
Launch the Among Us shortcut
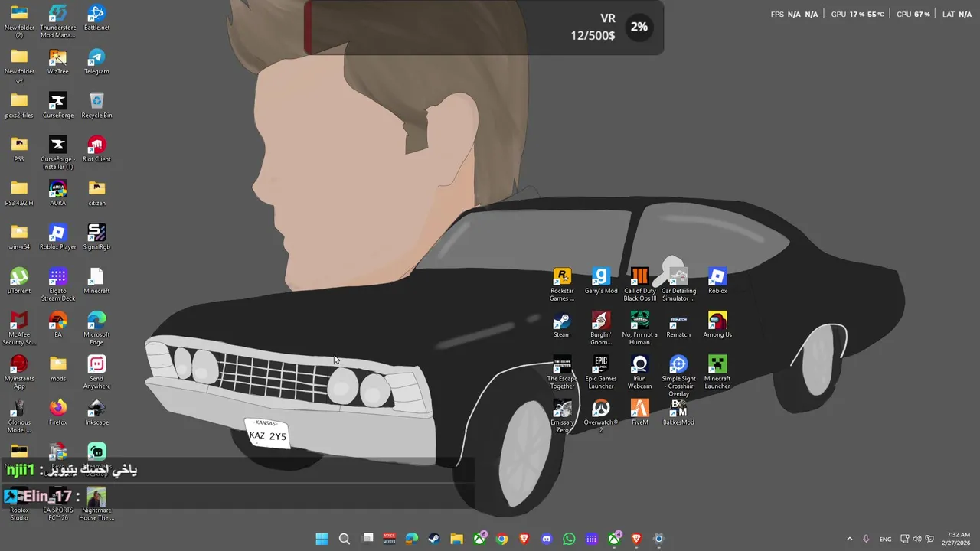tap(717, 324)
